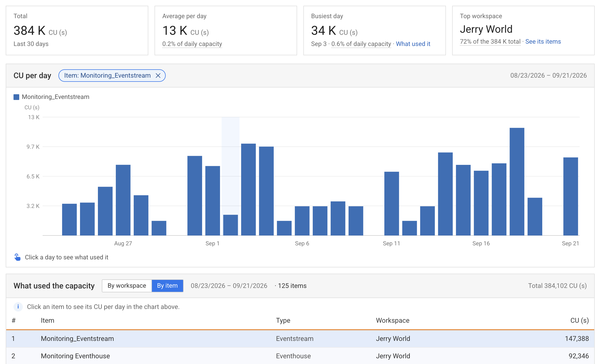Click the tallest bar on Sep 18
The height and width of the screenshot is (364, 602).
tap(517, 181)
